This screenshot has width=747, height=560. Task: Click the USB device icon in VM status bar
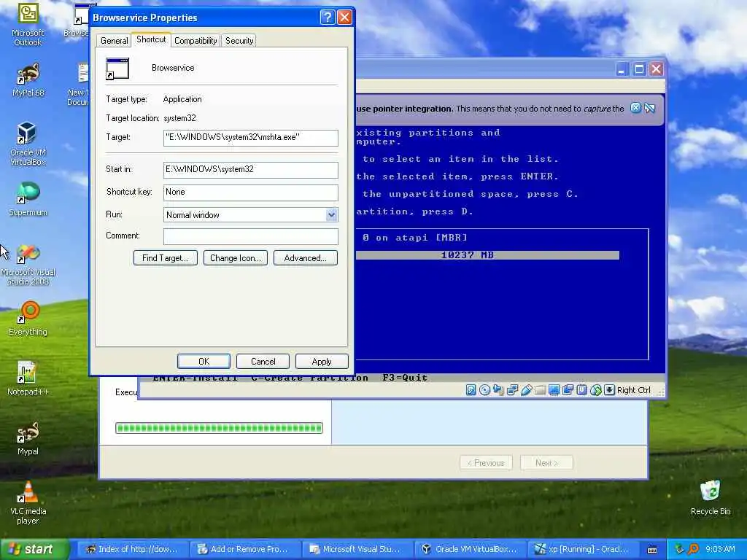pos(526,390)
